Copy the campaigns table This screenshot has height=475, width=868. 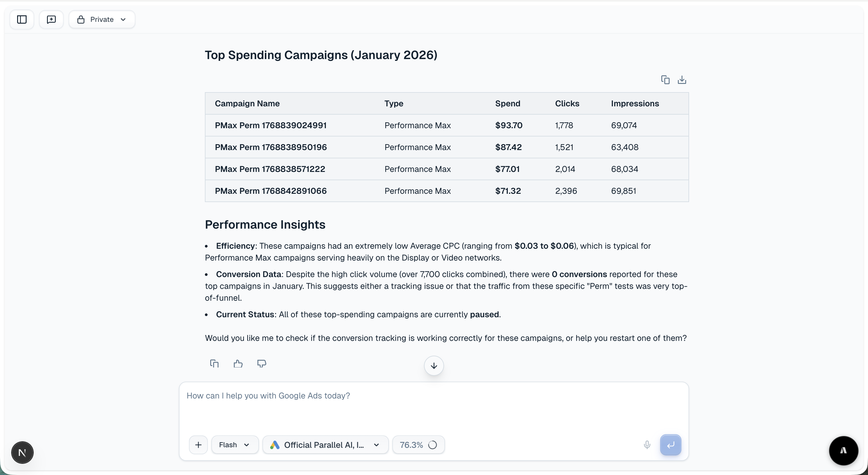665,80
